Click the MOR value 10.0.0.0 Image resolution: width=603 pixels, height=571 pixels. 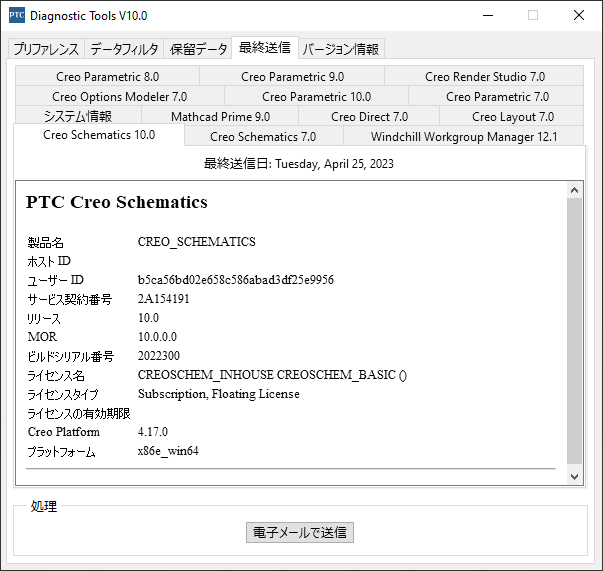(157, 337)
